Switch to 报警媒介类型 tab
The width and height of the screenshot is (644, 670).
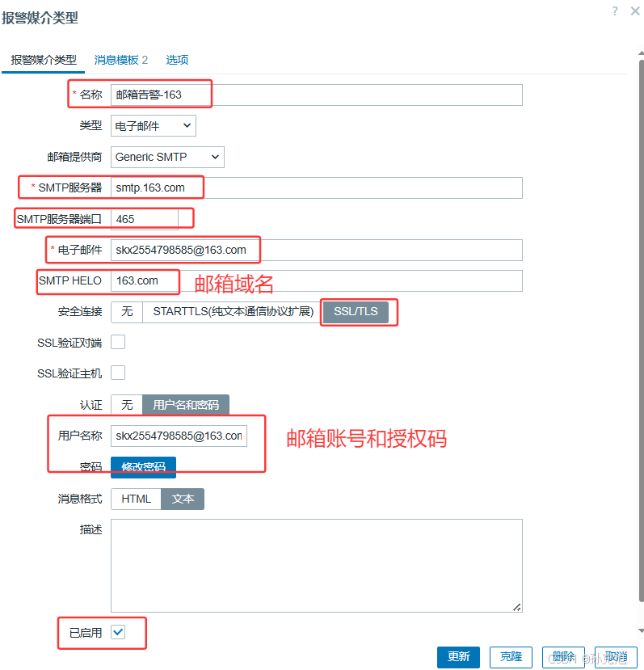tap(44, 60)
